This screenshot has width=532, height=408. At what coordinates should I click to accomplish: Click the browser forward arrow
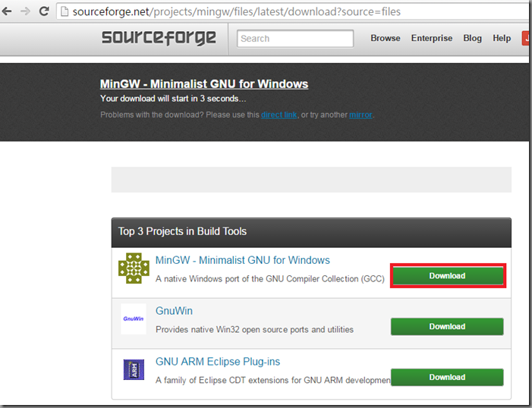click(x=25, y=11)
